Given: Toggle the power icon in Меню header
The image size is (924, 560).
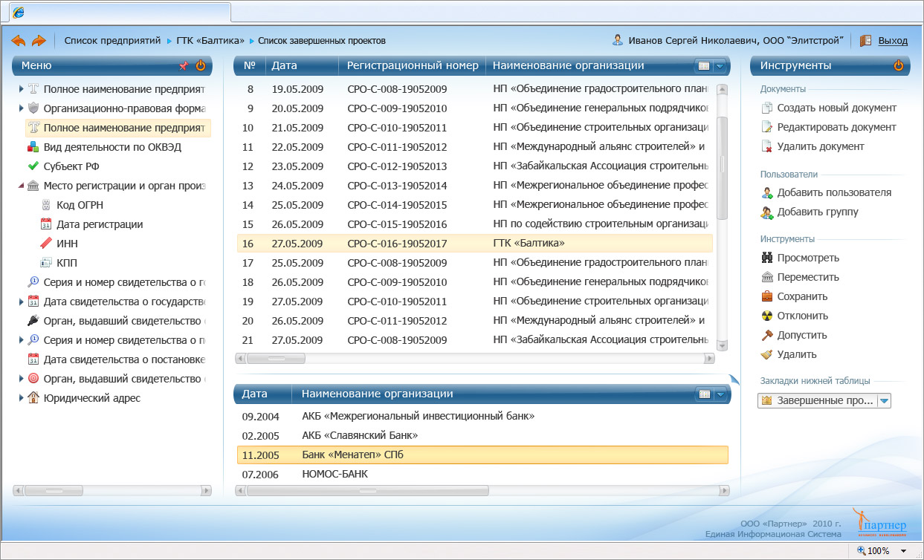Looking at the screenshot, I should click(x=201, y=66).
